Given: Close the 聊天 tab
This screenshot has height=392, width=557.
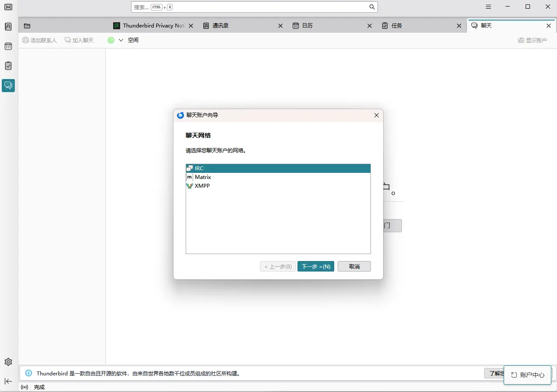Looking at the screenshot, I should coord(549,26).
